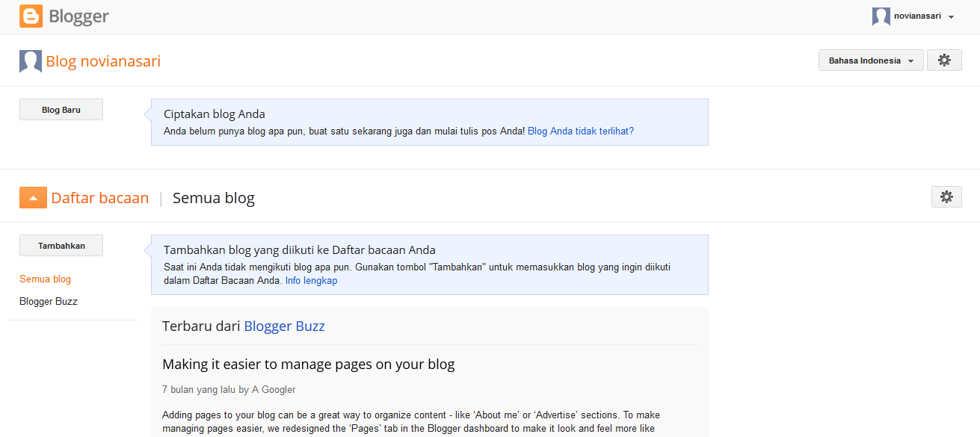Open the Making it easier to manage pages post
The image size is (980, 437).
pos(309,365)
